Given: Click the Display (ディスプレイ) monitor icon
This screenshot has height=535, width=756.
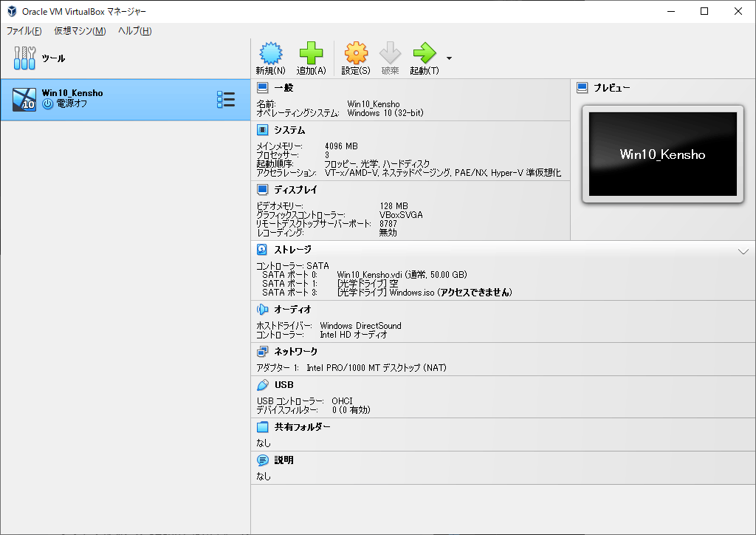Looking at the screenshot, I should [262, 190].
